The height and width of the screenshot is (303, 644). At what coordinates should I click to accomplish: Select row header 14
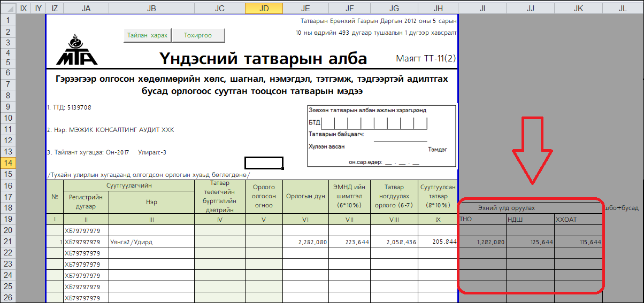tap(8, 163)
